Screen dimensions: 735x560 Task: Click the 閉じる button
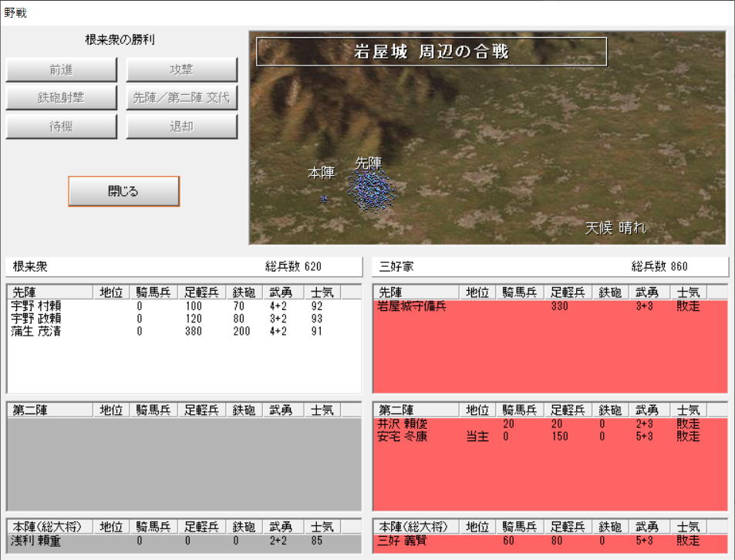(123, 191)
